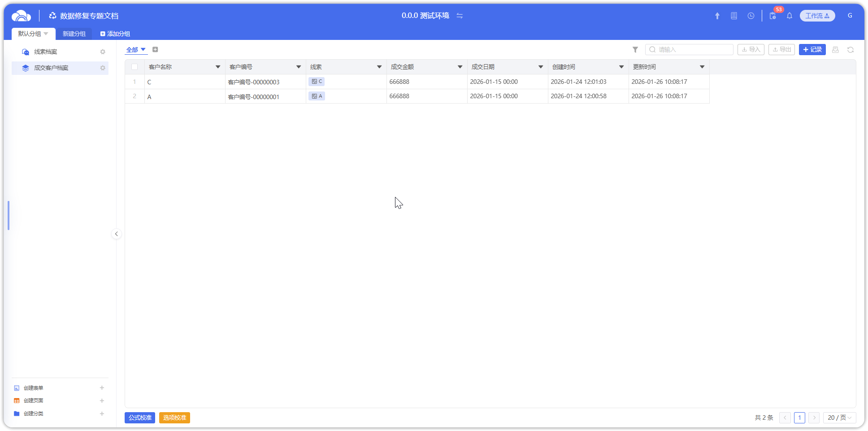Open settings gear for 线索档案
This screenshot has width=868, height=431.
point(103,52)
